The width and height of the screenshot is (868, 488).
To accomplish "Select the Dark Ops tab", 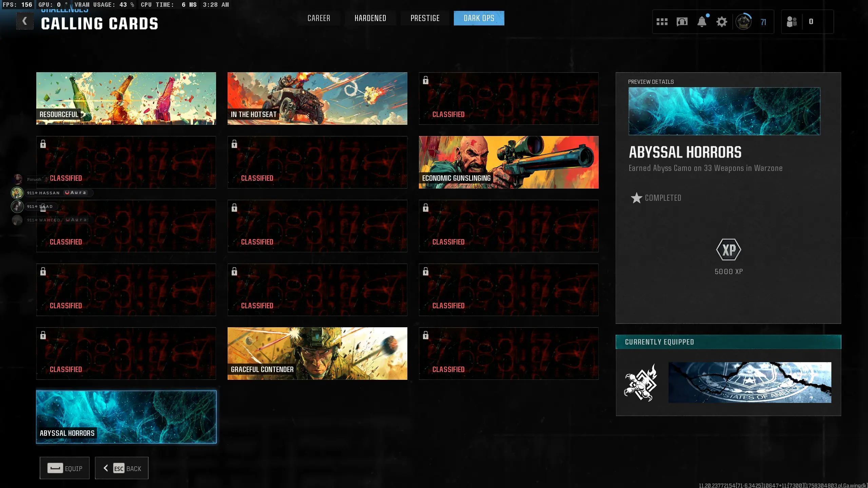I will coord(479,18).
